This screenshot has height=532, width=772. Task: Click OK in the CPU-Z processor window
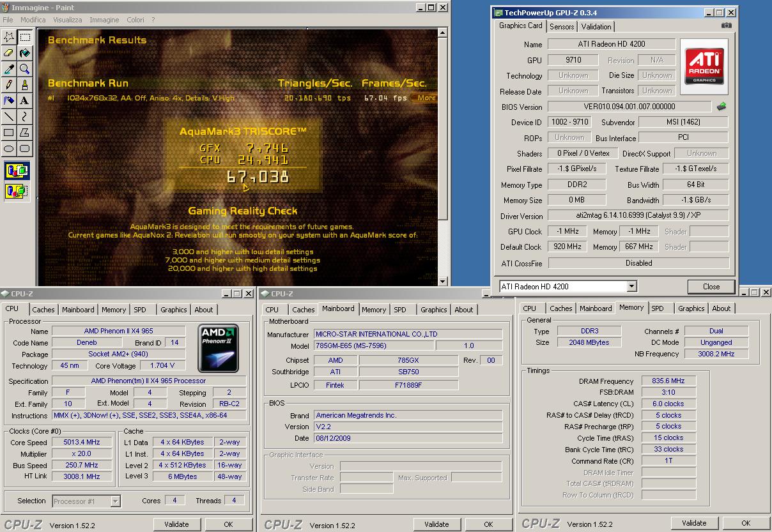[228, 524]
